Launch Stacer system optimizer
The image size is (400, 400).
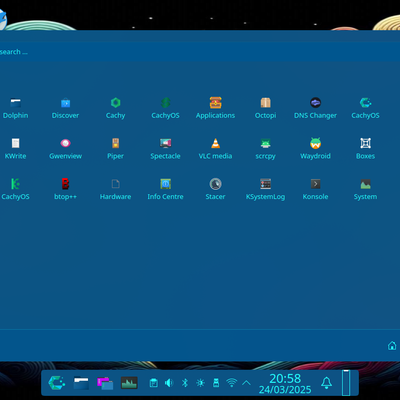215,189
